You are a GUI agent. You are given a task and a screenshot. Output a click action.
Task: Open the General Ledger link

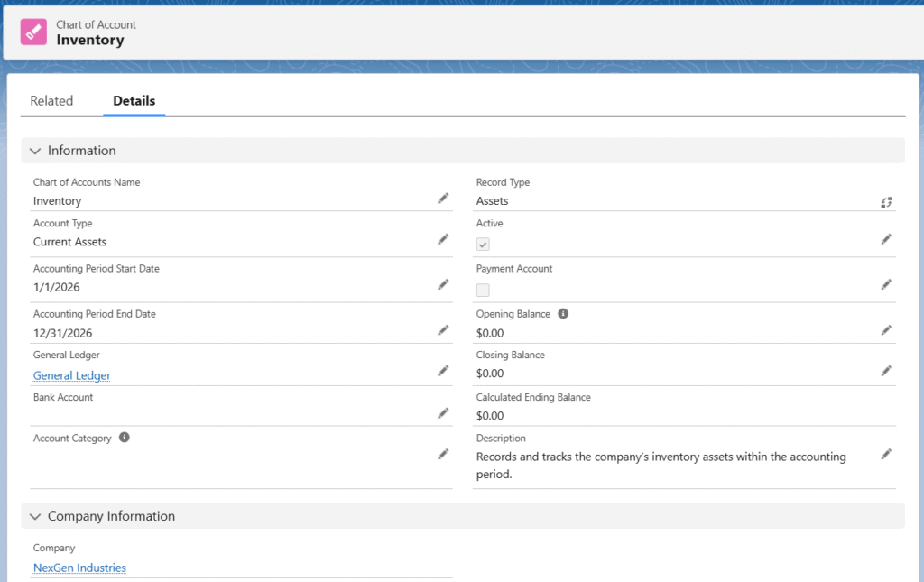(x=72, y=375)
